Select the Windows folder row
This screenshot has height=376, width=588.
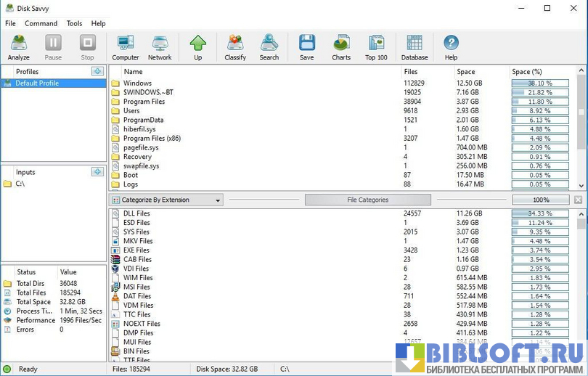138,83
